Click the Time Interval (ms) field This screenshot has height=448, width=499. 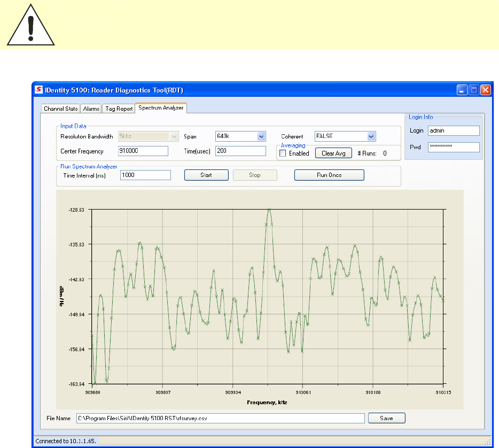pyautogui.click(x=145, y=175)
